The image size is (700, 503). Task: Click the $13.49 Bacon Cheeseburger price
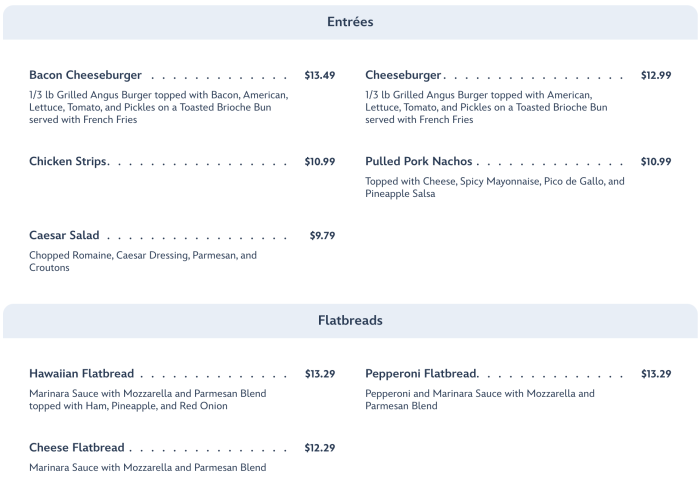point(320,75)
